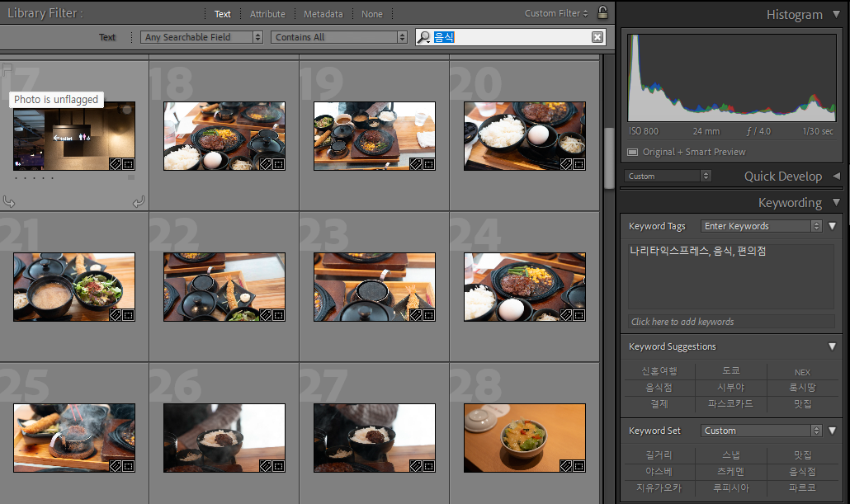This screenshot has height=504, width=850.
Task: Clear the search text with X
Action: tap(597, 37)
